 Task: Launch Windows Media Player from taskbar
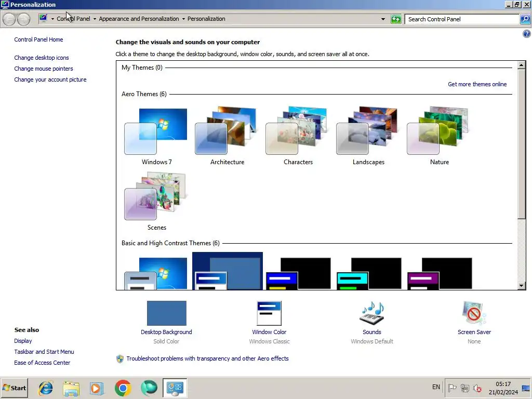pos(97,388)
